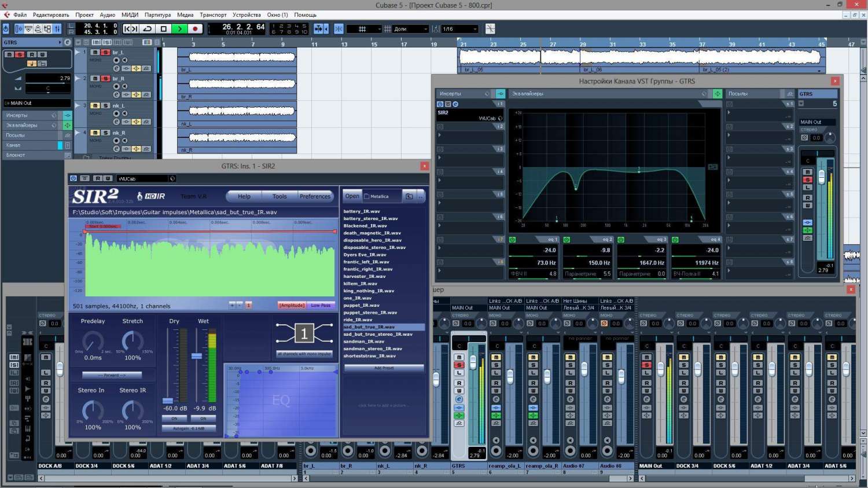
Task: Click the edit channel 'e' icon on the br_L track
Action: click(116, 68)
